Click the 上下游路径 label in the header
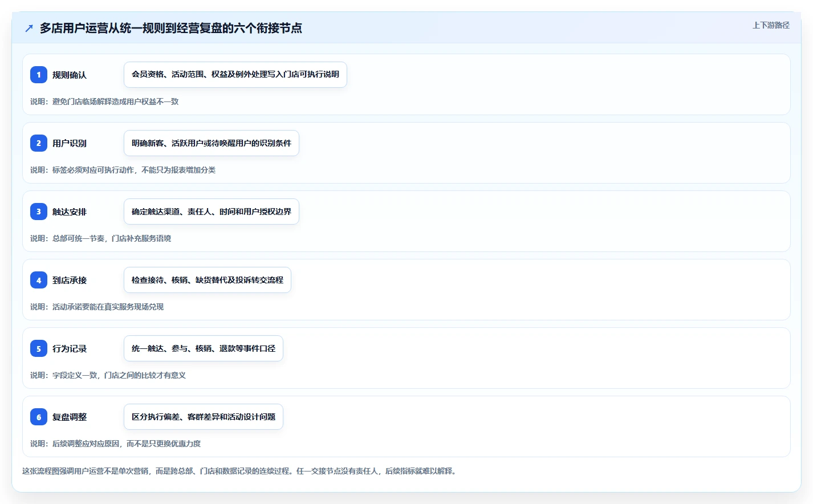The width and height of the screenshot is (813, 504). coord(771,25)
